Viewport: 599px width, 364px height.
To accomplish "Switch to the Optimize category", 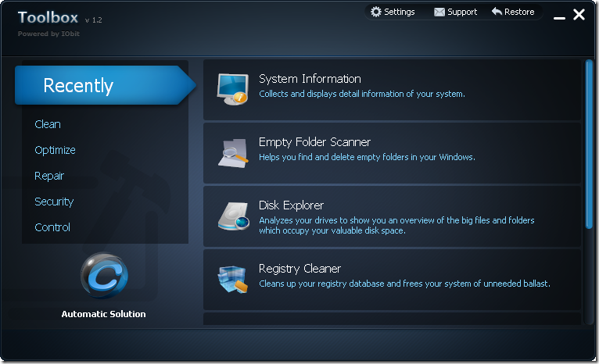I will point(55,150).
